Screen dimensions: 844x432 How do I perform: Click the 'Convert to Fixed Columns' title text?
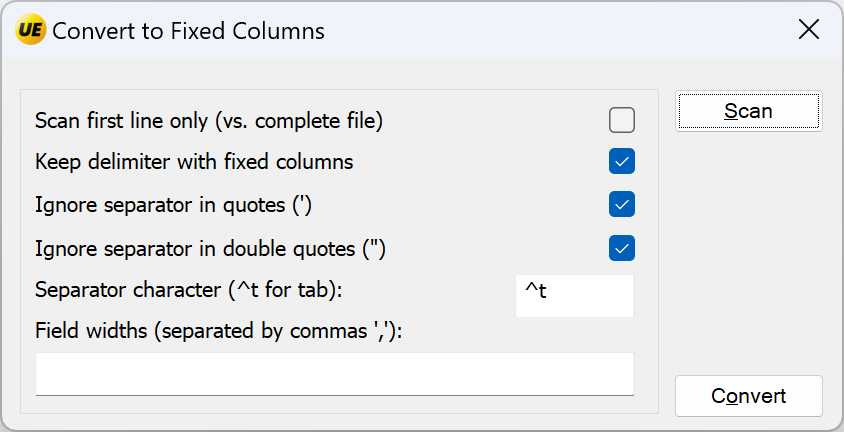tap(188, 31)
